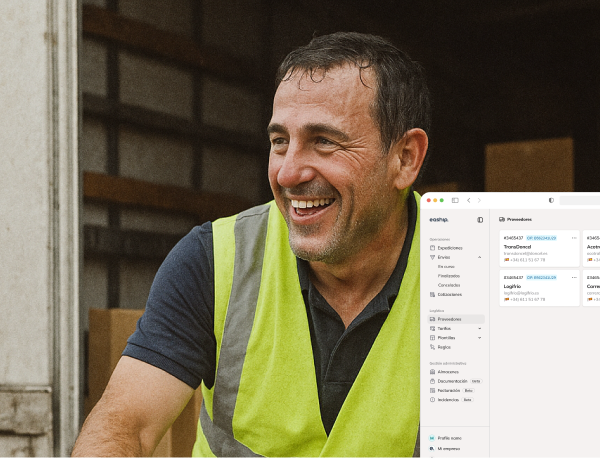600x458 pixels.
Task: Go forward with the browser arrow
Action: click(479, 200)
